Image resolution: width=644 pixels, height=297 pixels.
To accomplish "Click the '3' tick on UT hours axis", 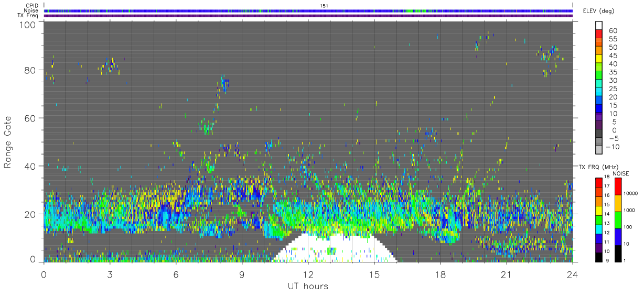I will click(x=110, y=274).
